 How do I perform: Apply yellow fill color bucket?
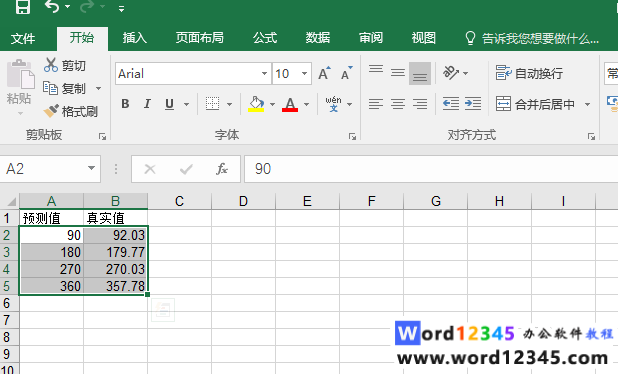tap(256, 104)
